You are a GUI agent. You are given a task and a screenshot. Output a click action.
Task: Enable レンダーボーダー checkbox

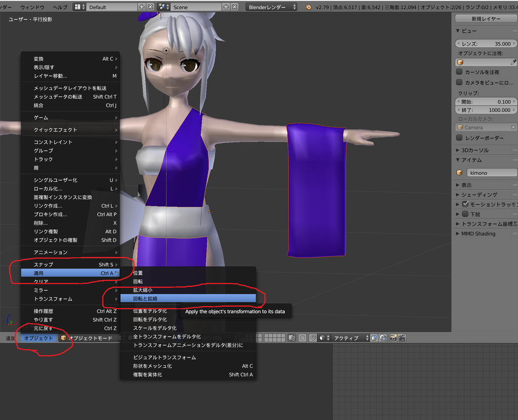459,138
